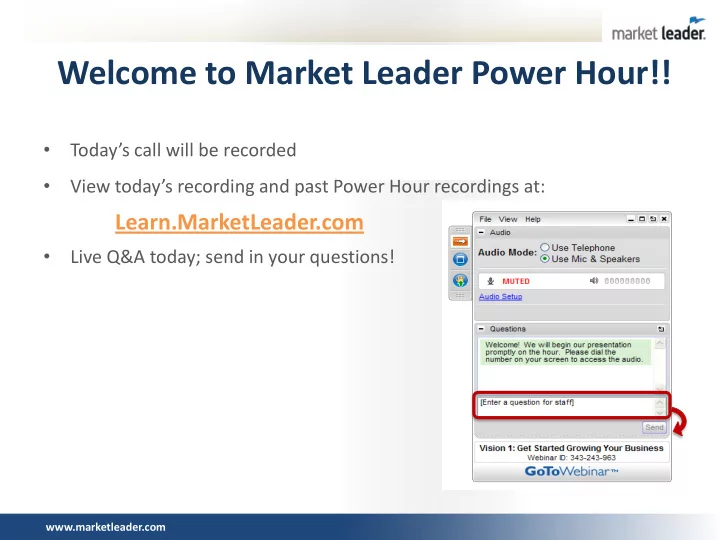This screenshot has height=540, width=720.
Task: Click the red MUTED status text
Action: pos(516,281)
